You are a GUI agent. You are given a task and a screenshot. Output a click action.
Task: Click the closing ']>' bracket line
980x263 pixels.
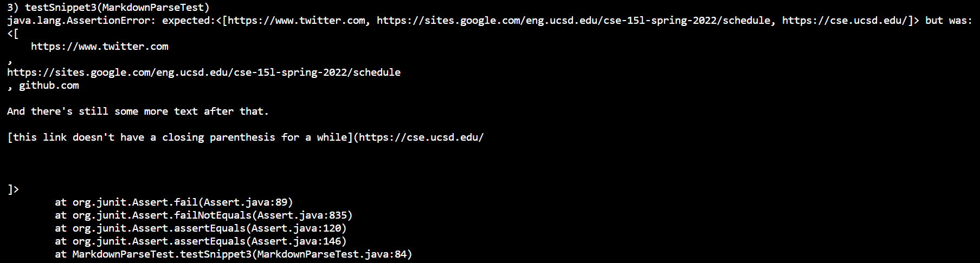click(x=13, y=189)
